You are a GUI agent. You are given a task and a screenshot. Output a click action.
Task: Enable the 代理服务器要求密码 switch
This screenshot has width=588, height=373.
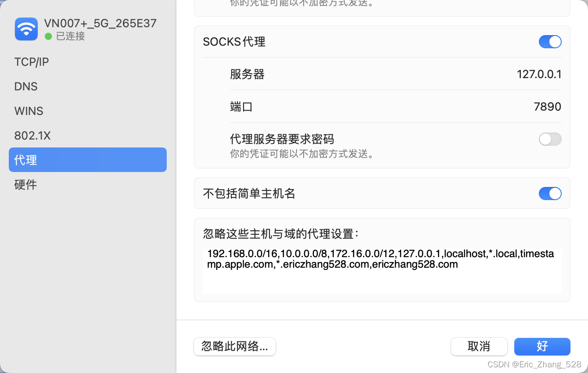click(550, 139)
